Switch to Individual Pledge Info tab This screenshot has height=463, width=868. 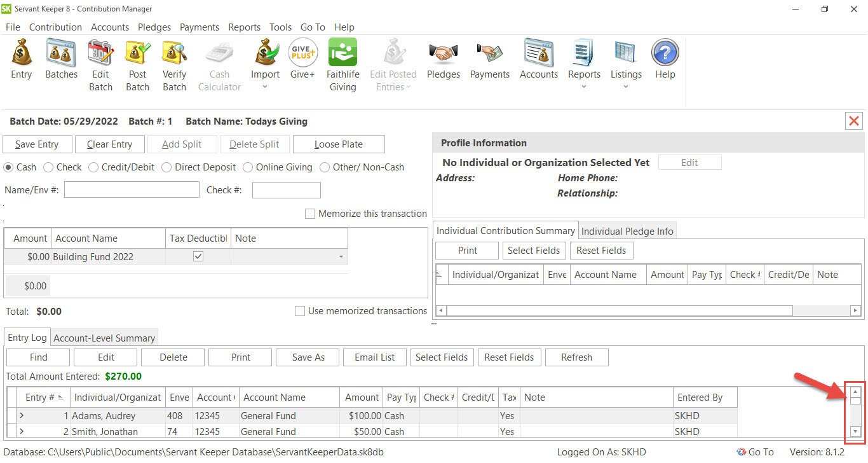point(627,230)
